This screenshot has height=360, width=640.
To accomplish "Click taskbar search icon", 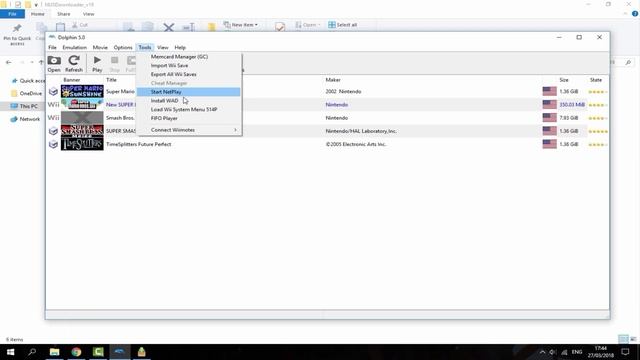I will point(32,352).
